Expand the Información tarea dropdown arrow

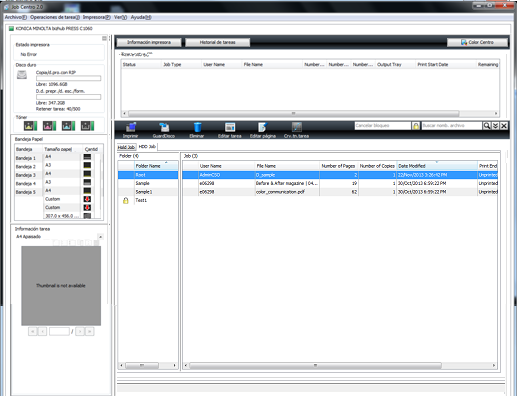(x=100, y=237)
